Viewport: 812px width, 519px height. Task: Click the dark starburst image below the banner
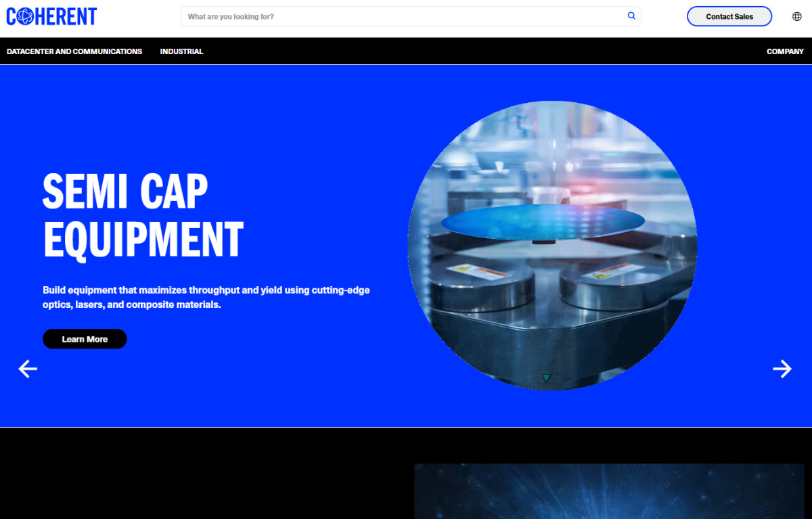609,491
